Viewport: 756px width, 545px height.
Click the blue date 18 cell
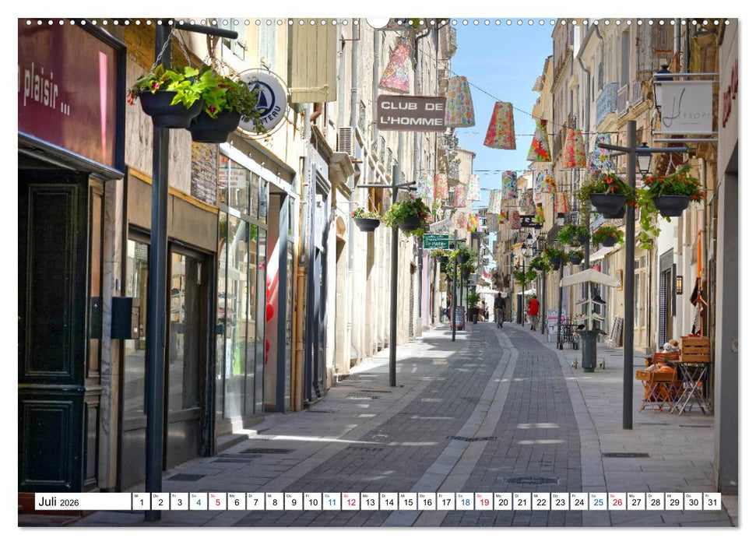click(x=464, y=501)
